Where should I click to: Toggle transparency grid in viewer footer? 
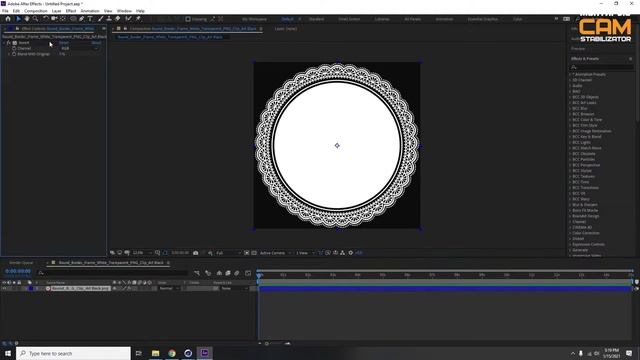[x=254, y=253]
